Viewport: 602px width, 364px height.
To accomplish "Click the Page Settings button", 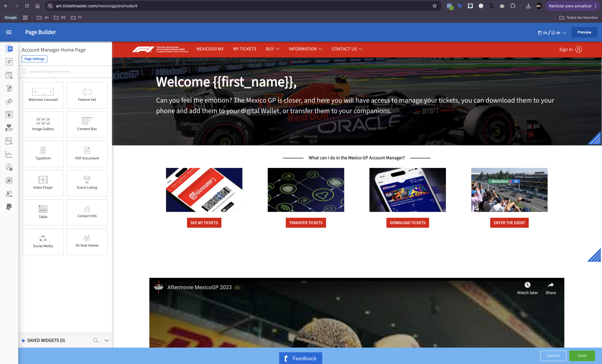I will click(34, 59).
